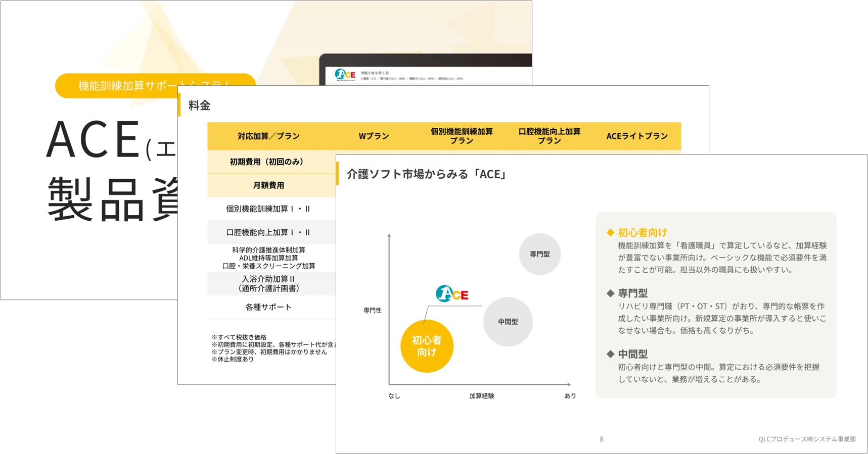
Task: Click the ※プラン変更時 footnote line
Action: (x=269, y=352)
